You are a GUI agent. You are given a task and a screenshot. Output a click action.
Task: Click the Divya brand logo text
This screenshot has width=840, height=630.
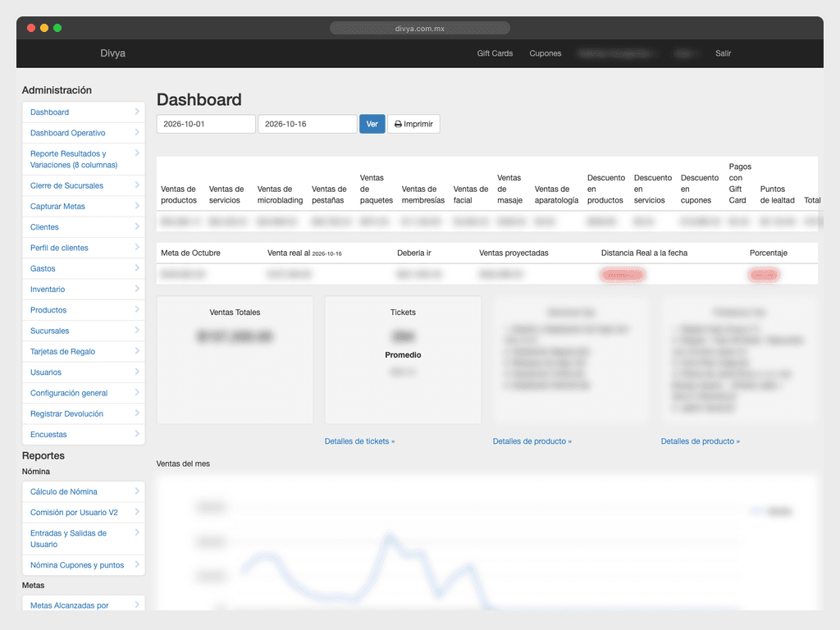coord(113,53)
